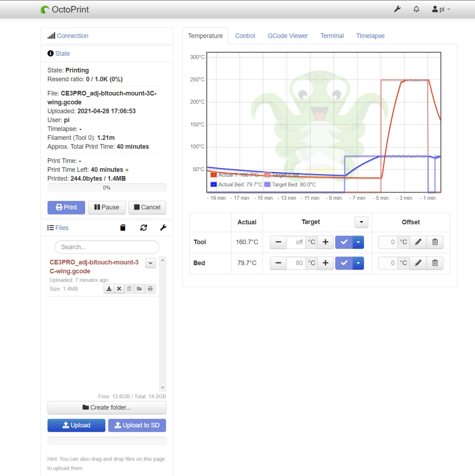Open the Terminal tab

pyautogui.click(x=332, y=36)
